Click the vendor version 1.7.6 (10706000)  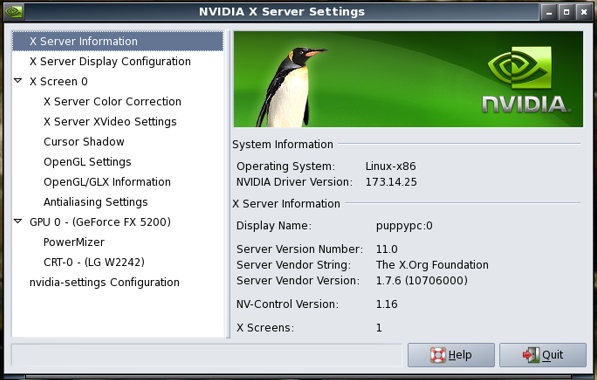click(x=422, y=281)
